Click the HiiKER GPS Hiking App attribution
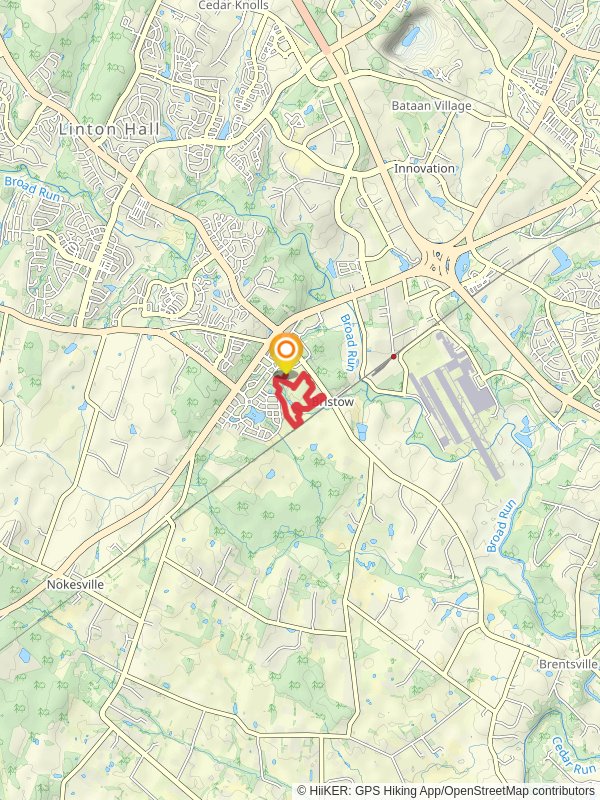 (x=370, y=791)
